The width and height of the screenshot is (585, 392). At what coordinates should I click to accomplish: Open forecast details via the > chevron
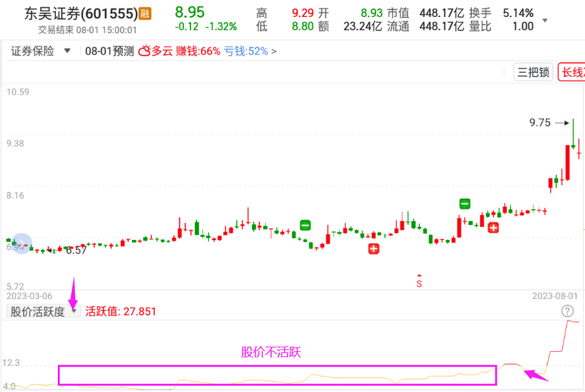[x=274, y=51]
